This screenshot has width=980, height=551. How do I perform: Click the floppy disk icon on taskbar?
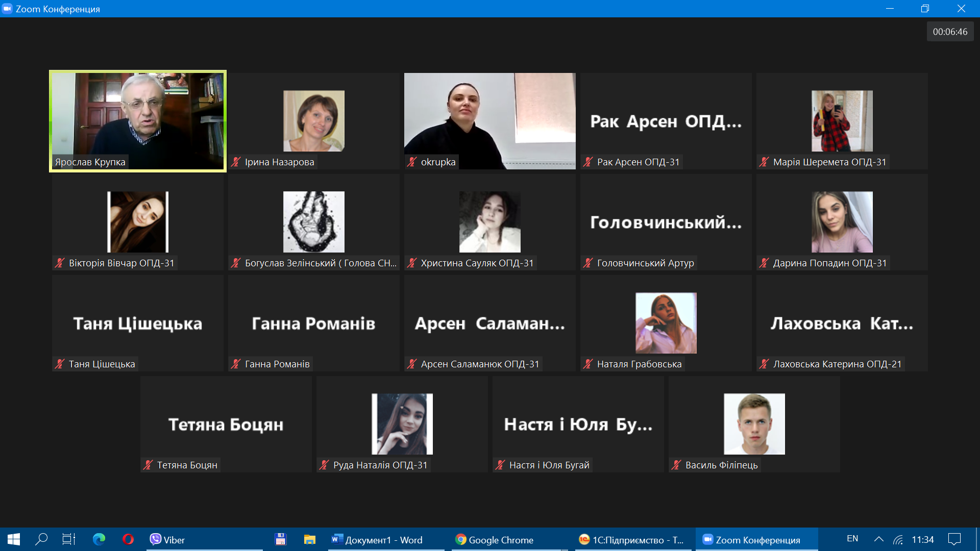(280, 539)
